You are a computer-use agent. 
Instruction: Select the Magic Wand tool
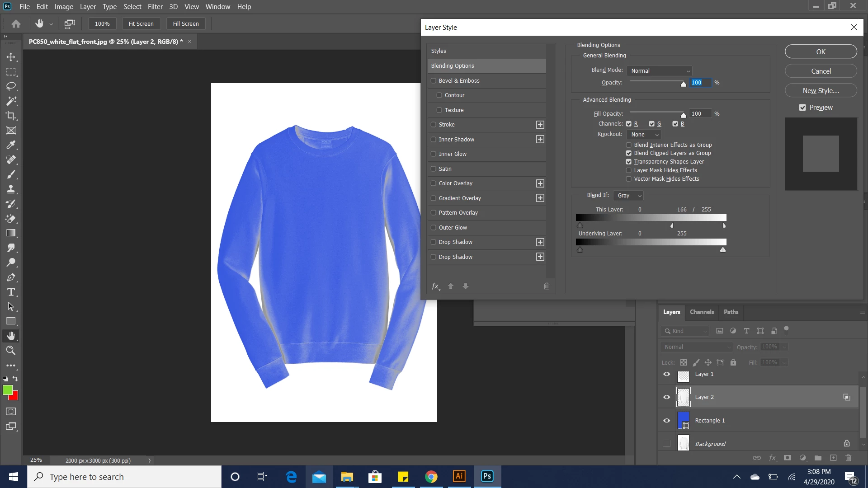point(11,101)
